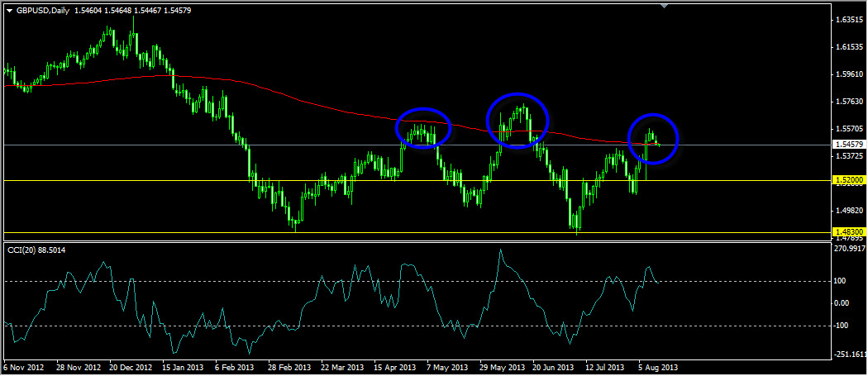The image size is (868, 376).
Task: Click the 29 May 2013 date label
Action: pos(502,367)
